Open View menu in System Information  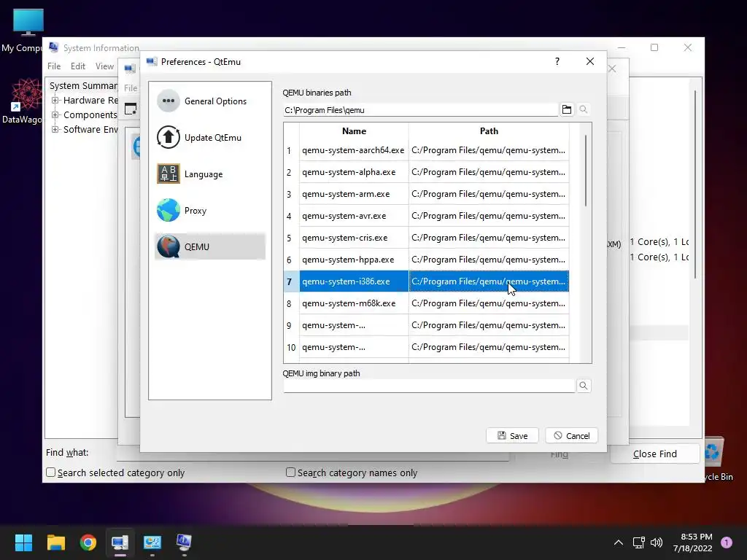coord(104,66)
